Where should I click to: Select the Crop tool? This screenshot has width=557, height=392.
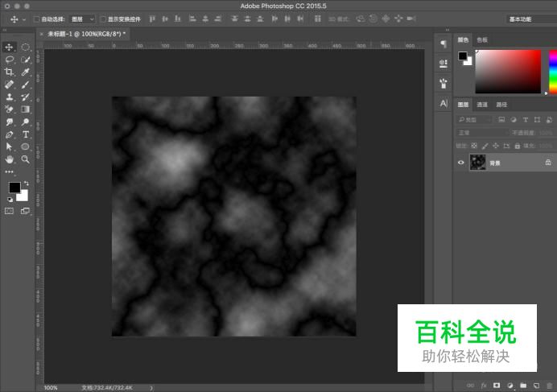pyautogui.click(x=9, y=72)
